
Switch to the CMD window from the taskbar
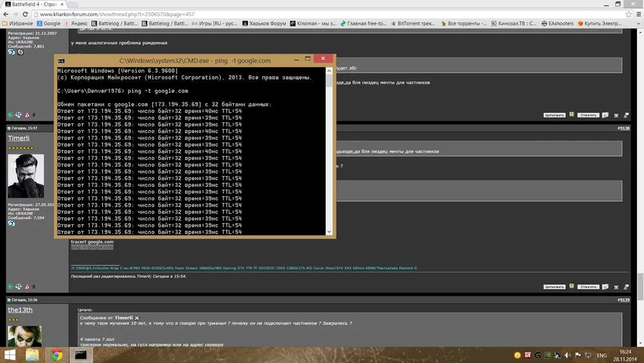click(x=81, y=355)
